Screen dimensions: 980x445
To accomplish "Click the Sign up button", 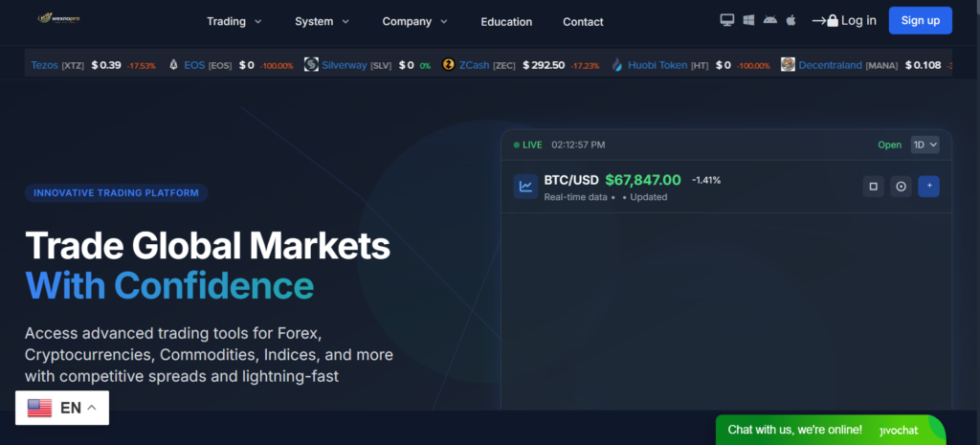I will [x=920, y=21].
